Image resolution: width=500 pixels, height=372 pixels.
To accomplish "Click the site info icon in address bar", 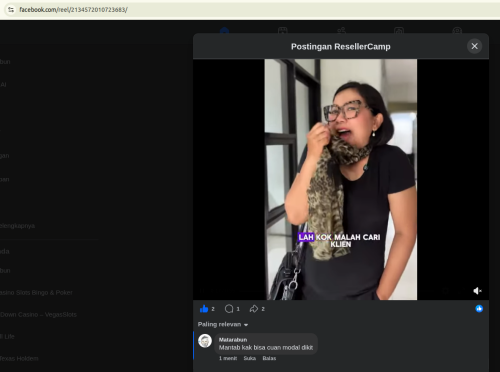I will tap(11, 10).
